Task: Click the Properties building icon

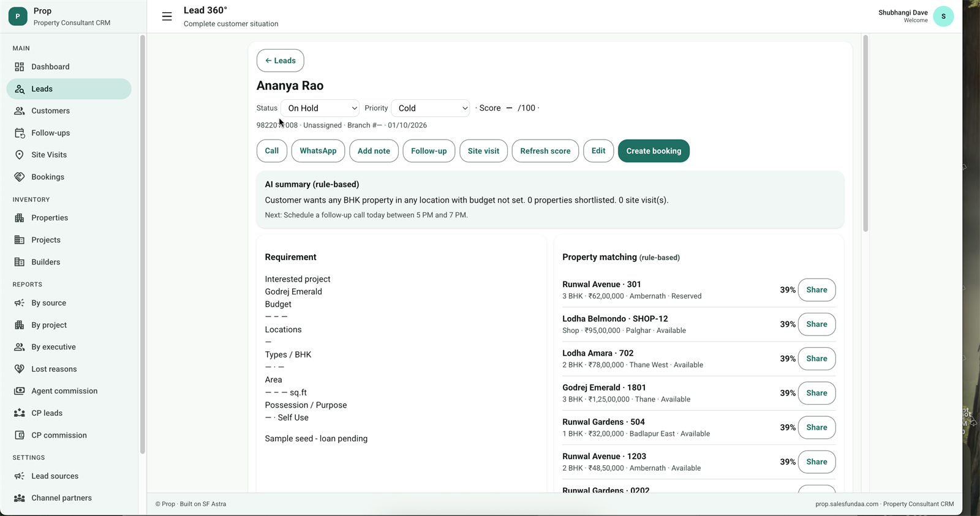Action: coord(20,218)
